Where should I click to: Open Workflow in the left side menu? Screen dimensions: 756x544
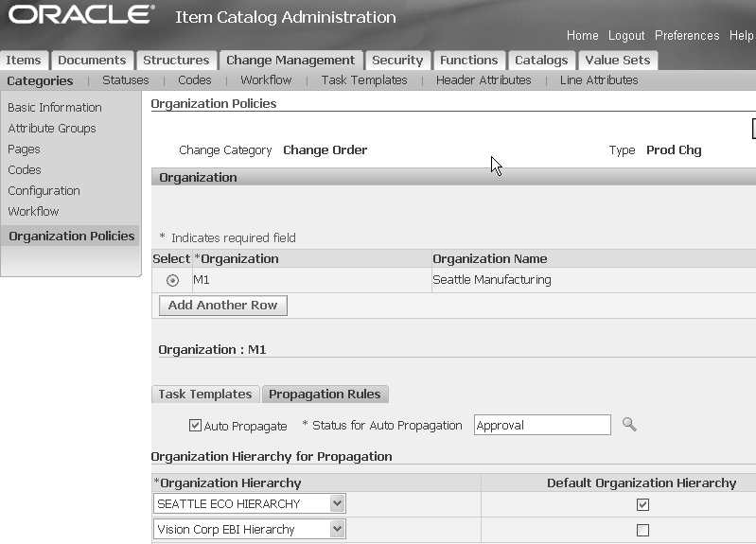[x=33, y=211]
